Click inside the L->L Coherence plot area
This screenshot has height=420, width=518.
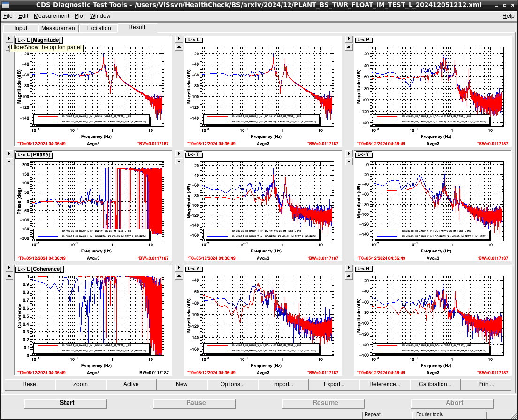pyautogui.click(x=97, y=316)
